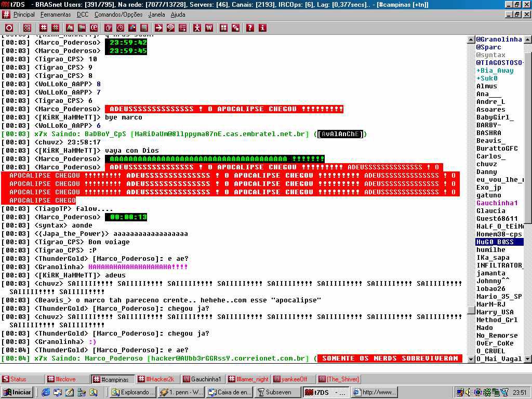Click the right arrow toolbar icon
Screen dimensions: 532x399
(158, 28)
